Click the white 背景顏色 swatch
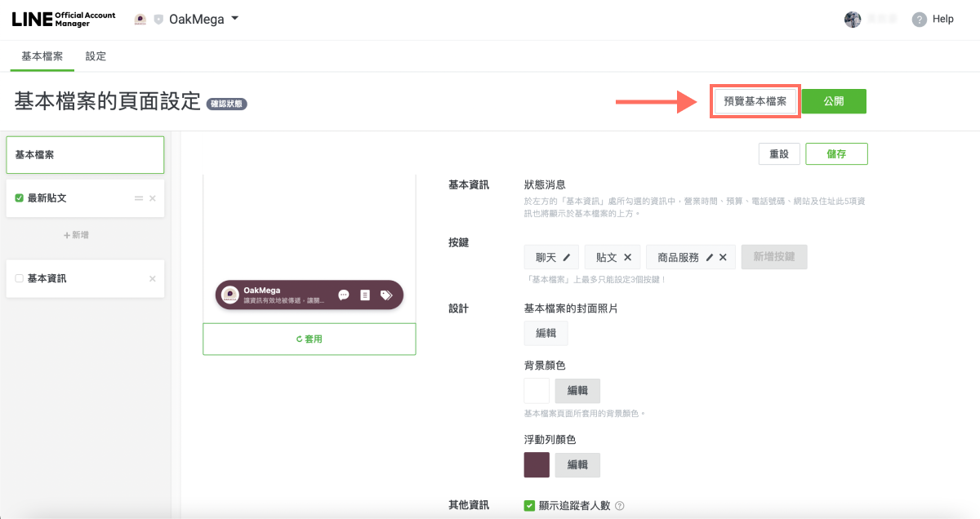Screen dimensions: 980x519 point(537,391)
